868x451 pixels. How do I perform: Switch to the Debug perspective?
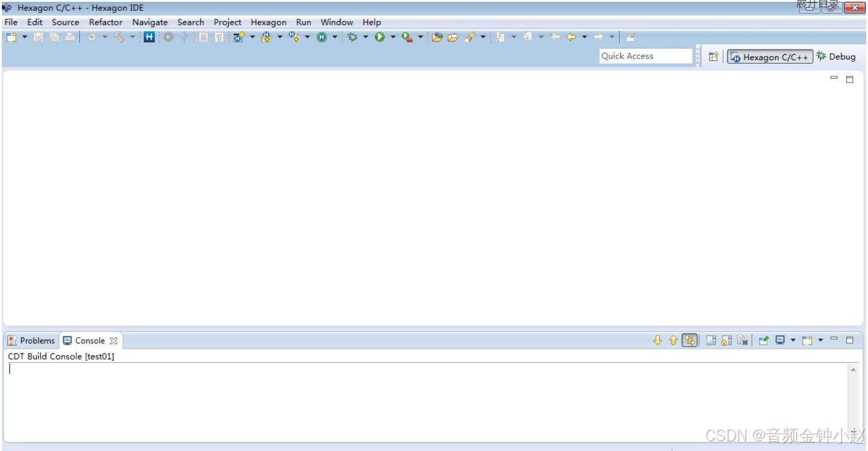[836, 57]
